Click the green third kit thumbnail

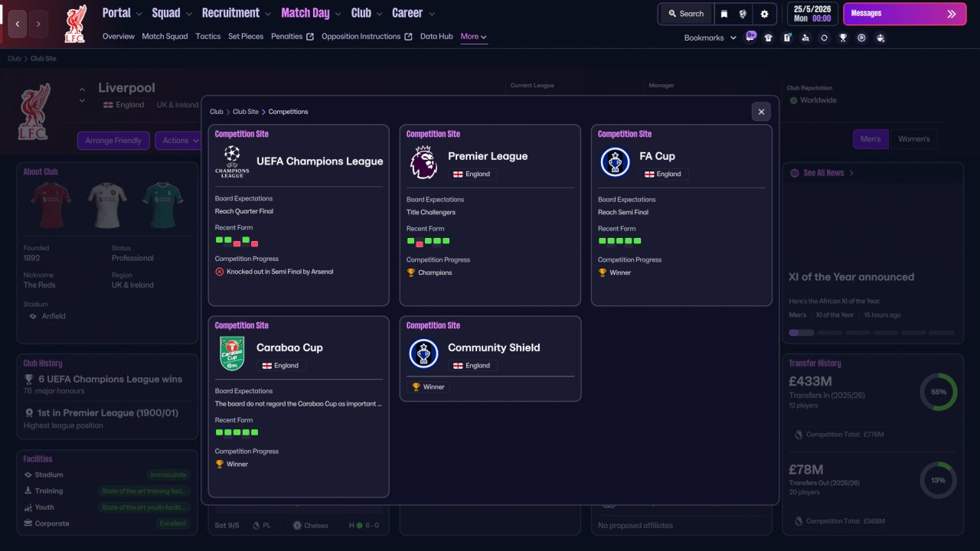[162, 205]
